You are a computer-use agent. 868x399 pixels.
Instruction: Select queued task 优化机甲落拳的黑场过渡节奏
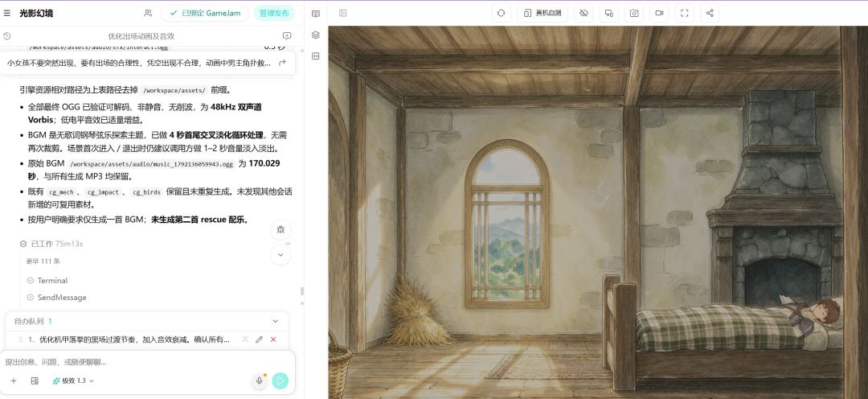click(x=134, y=339)
